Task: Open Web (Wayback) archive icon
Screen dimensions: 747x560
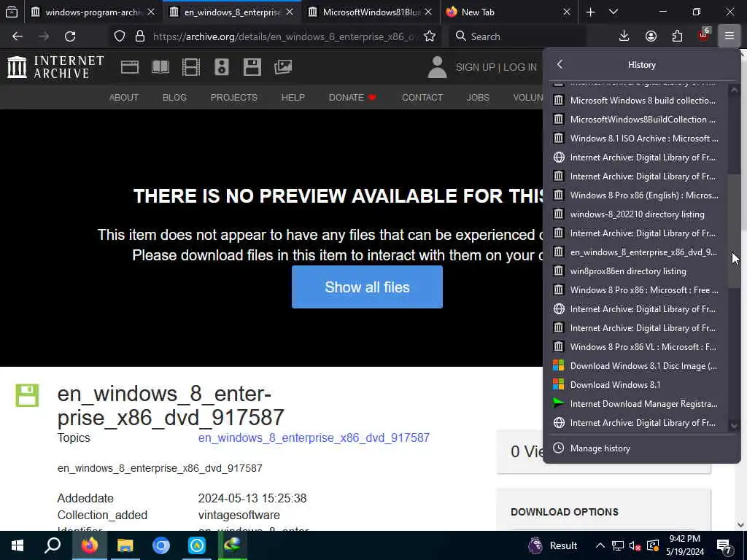Action: pos(130,67)
